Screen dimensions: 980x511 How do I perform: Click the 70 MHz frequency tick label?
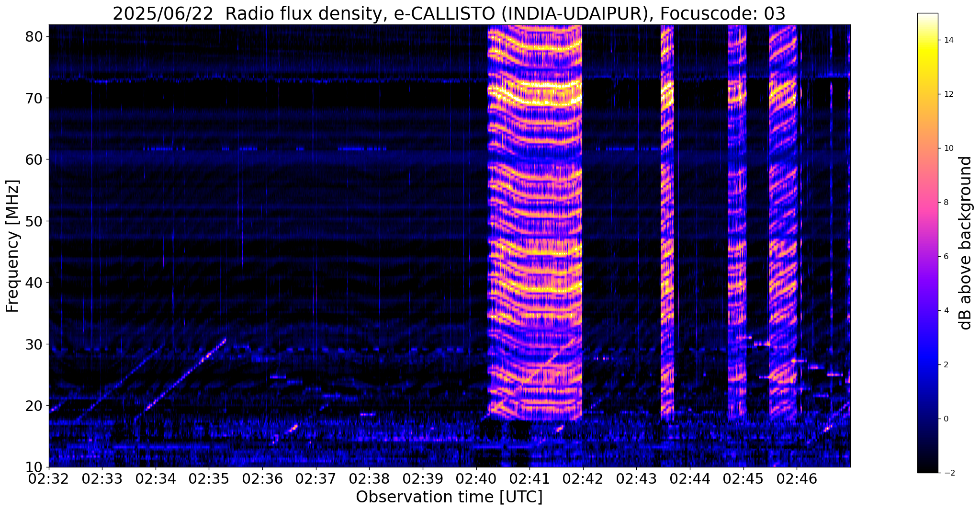(x=34, y=98)
